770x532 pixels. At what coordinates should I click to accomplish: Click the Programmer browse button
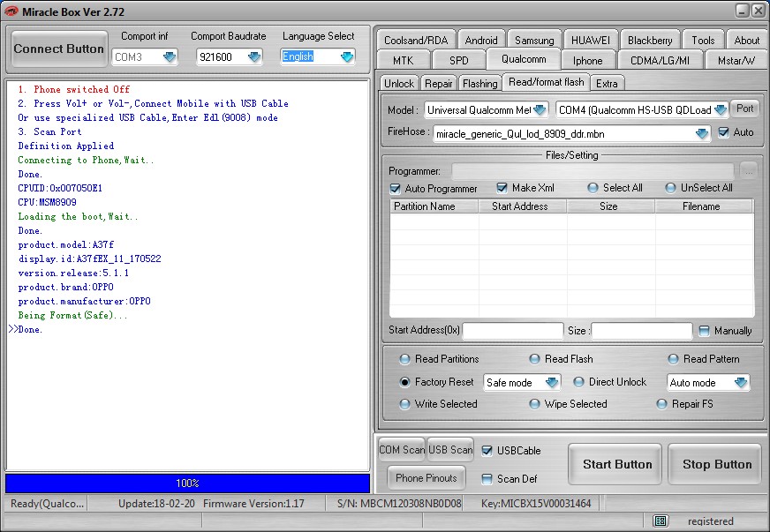tap(749, 171)
